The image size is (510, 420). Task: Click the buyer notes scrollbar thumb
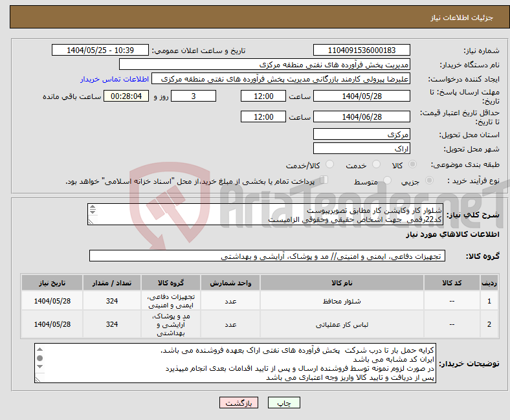(x=39, y=358)
